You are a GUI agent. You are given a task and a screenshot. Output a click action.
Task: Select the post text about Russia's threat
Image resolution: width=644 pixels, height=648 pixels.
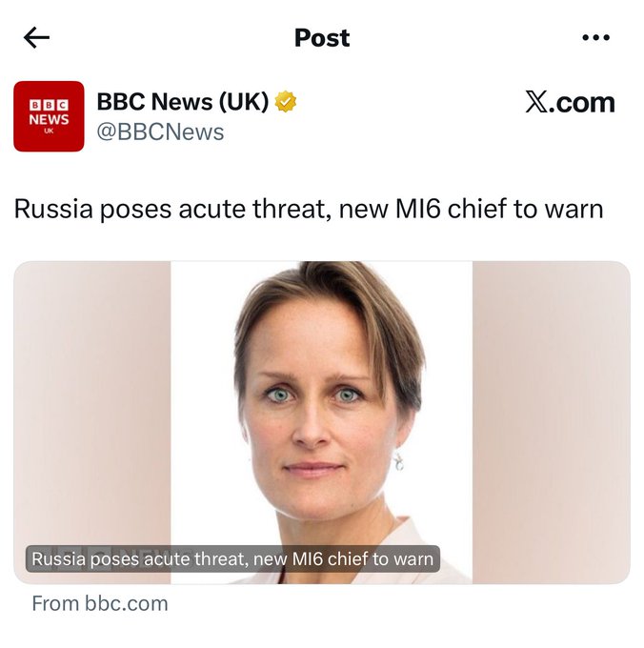pos(309,209)
